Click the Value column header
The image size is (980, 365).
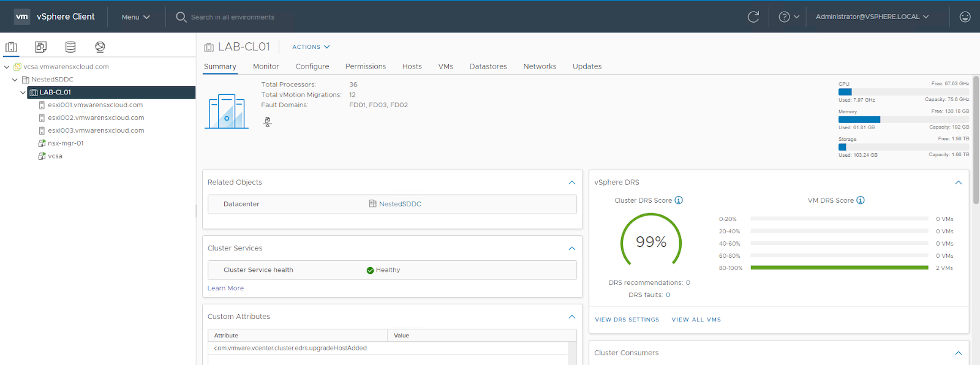(x=481, y=336)
